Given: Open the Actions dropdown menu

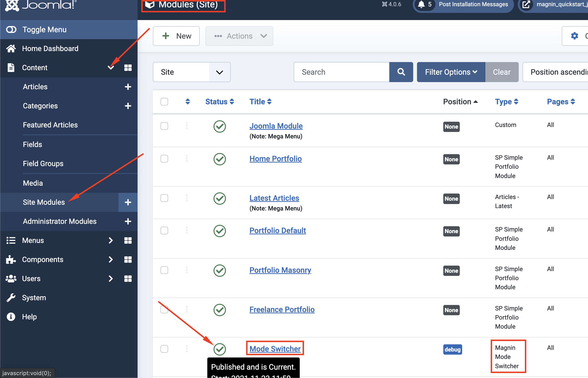Looking at the screenshot, I should (x=239, y=36).
